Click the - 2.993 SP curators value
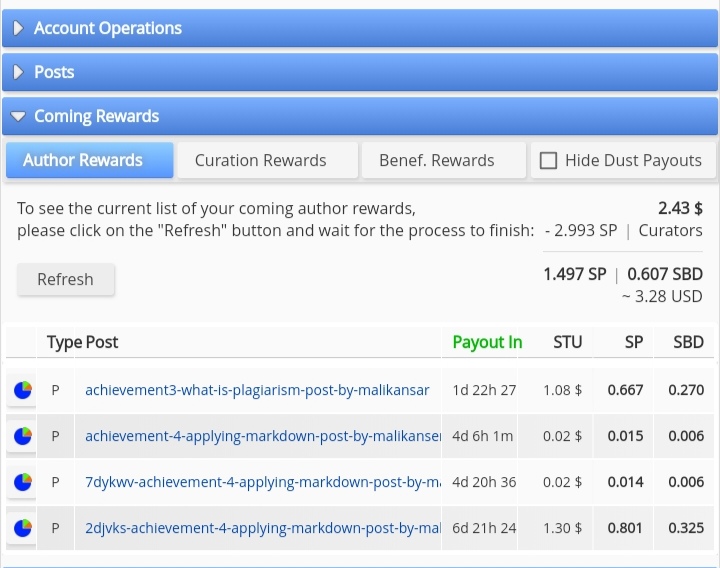720x568 pixels. (581, 231)
